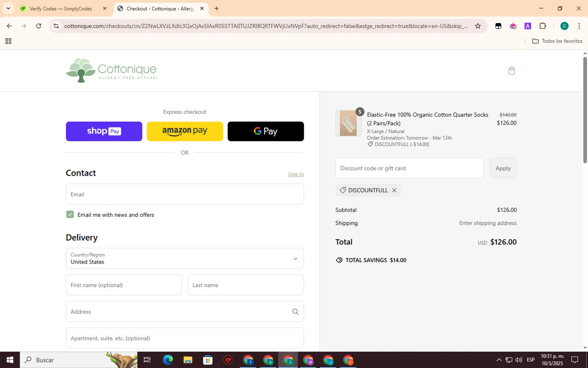588x368 pixels.
Task: Open the Chrome three-dot menu
Action: pyautogui.click(x=579, y=26)
